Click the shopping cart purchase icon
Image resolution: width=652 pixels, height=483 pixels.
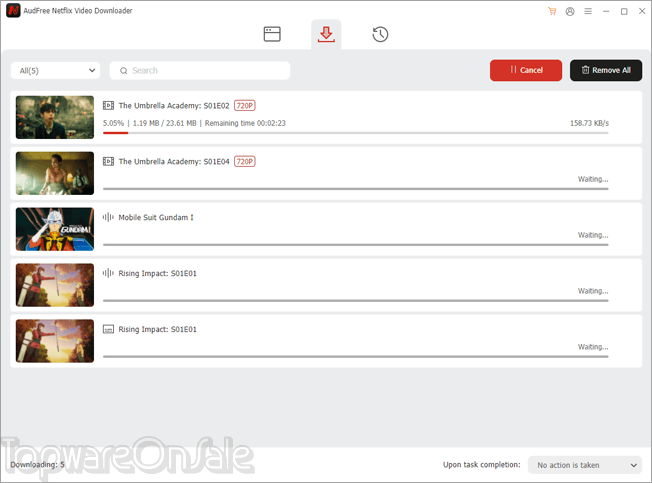552,11
